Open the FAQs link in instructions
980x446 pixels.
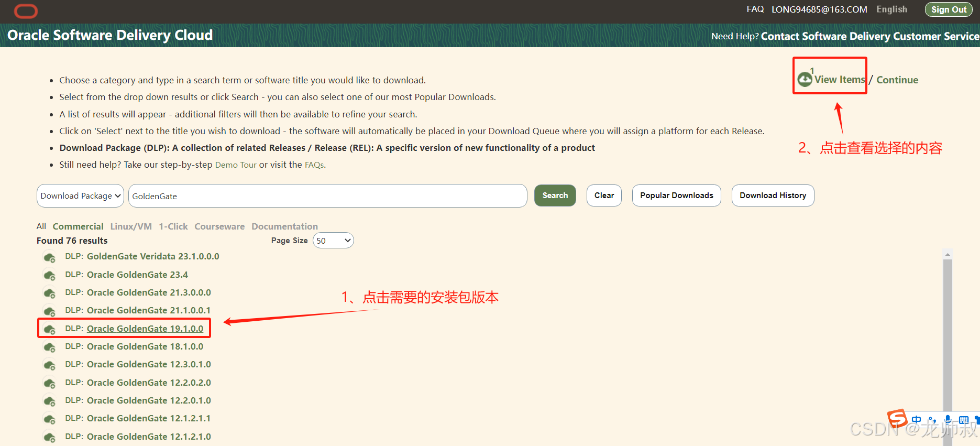314,165
